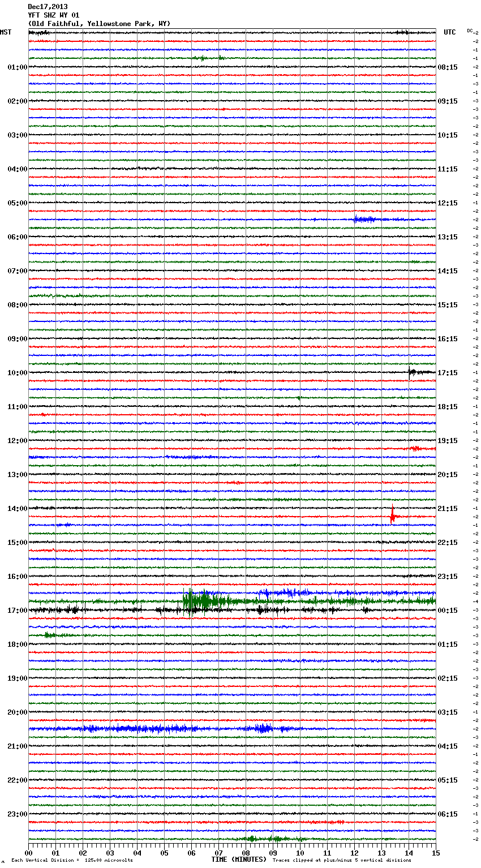481x868 pixels.
Task: Click the 23:15 UTC time label
Action: click(448, 577)
